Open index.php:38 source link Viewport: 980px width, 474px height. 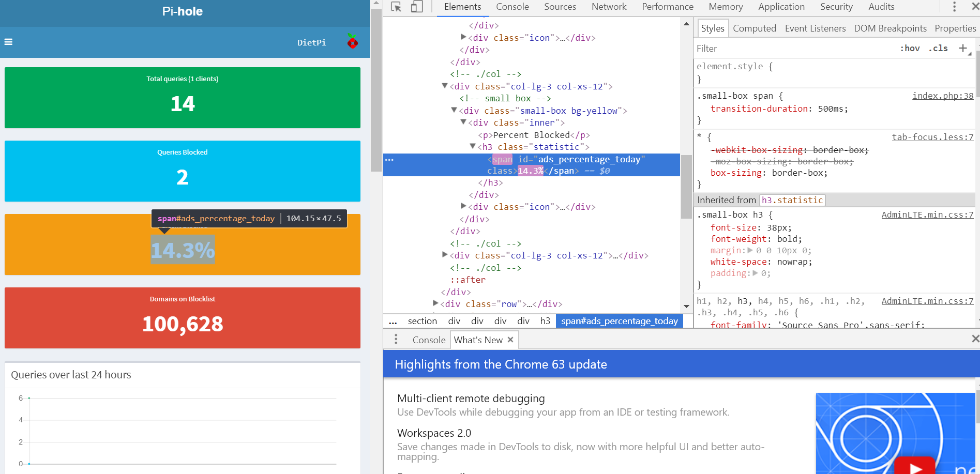(x=943, y=96)
